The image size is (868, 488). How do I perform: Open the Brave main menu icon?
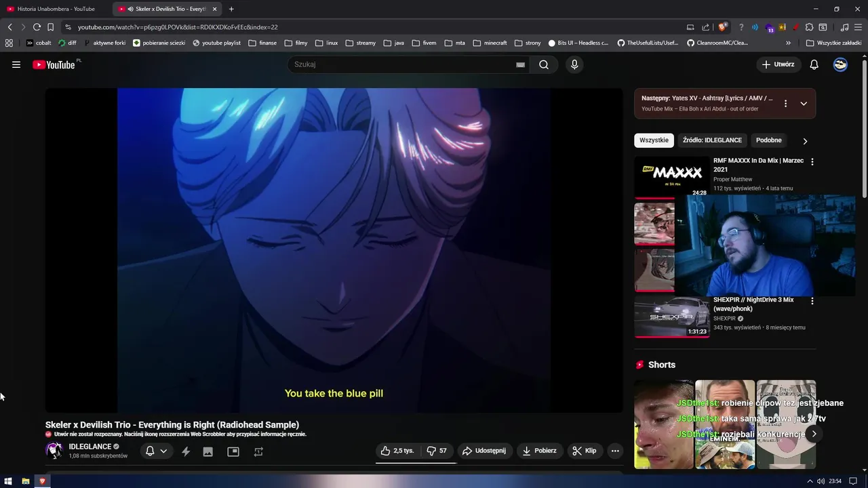858,27
